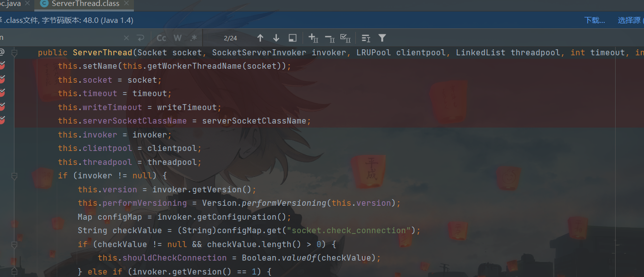Close the ServerThread.class tab
Screen dimensions: 644x277
click(x=127, y=4)
